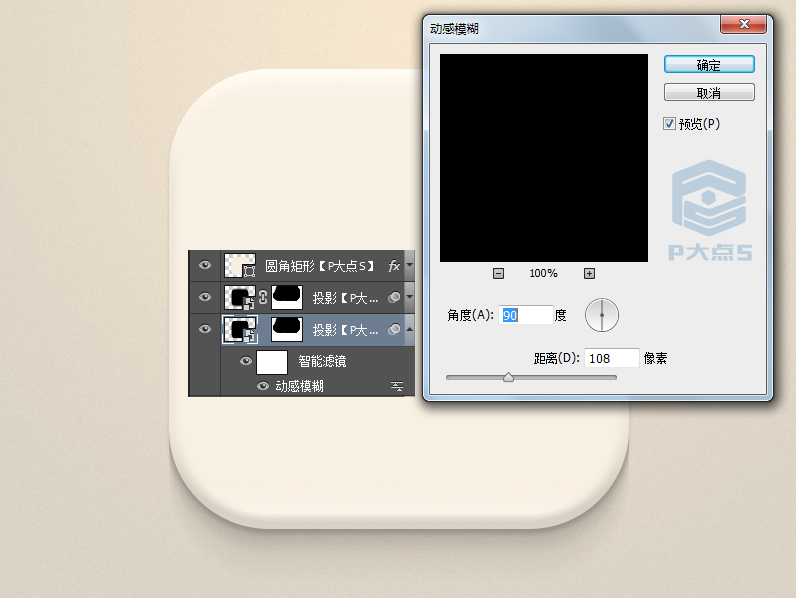Click the zoom out minus button under preview
Image resolution: width=796 pixels, height=598 pixels.
coord(499,274)
